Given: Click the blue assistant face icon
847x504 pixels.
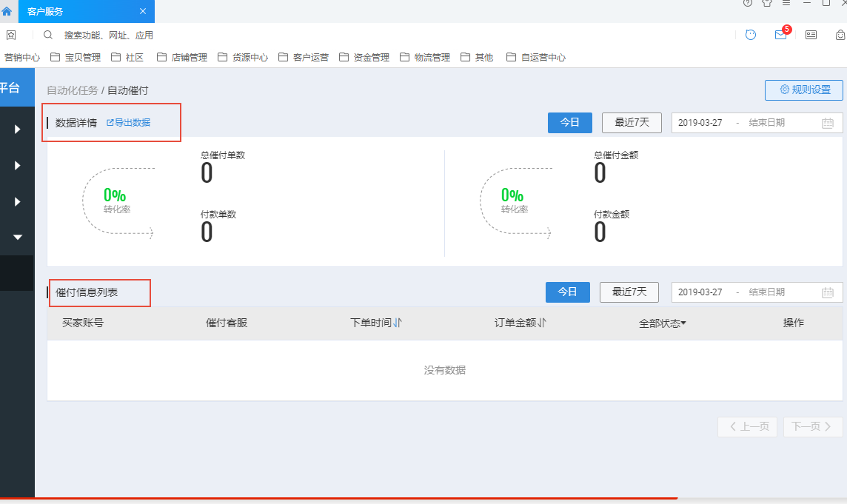Looking at the screenshot, I should click(751, 35).
